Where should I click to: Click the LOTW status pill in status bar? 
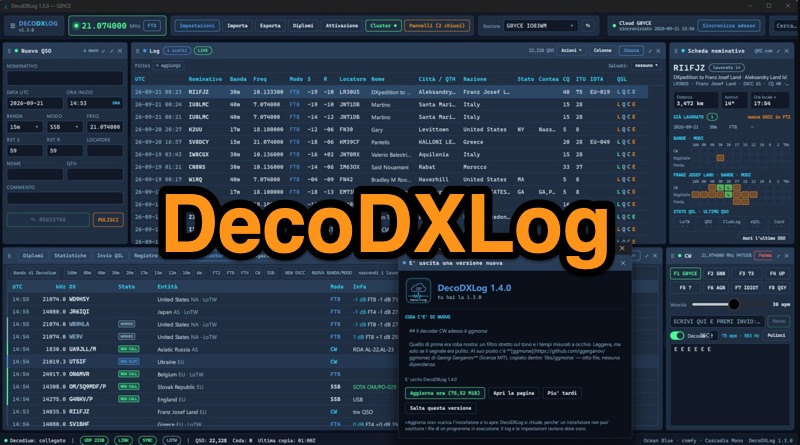click(x=172, y=440)
